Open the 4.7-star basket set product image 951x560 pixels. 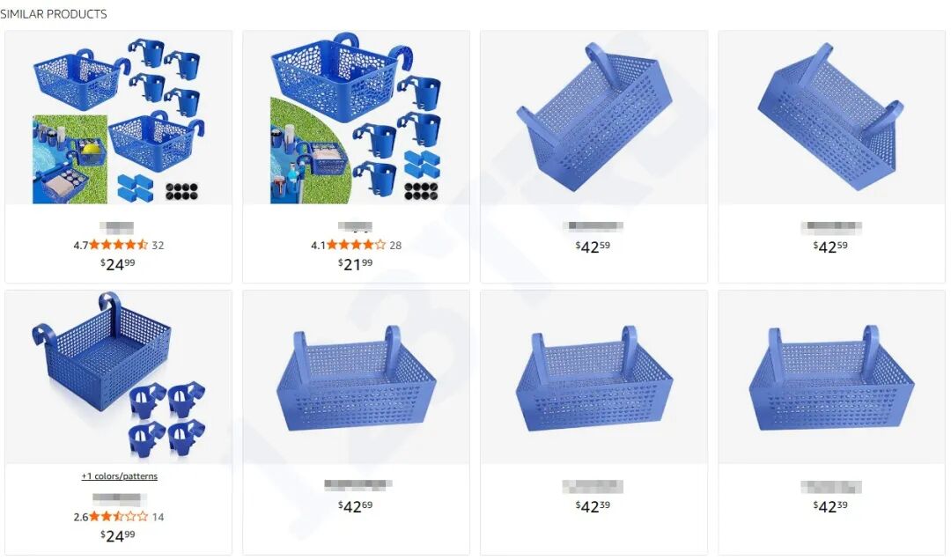(x=118, y=118)
